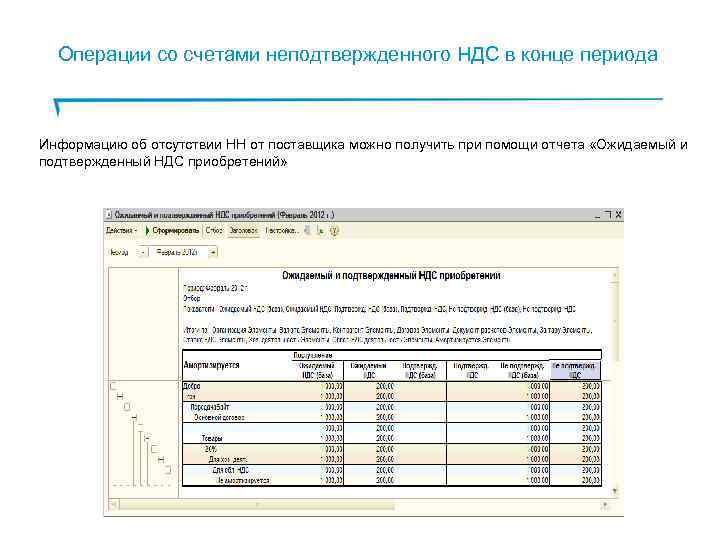Click the green-arrow toolbar icon

321,231
